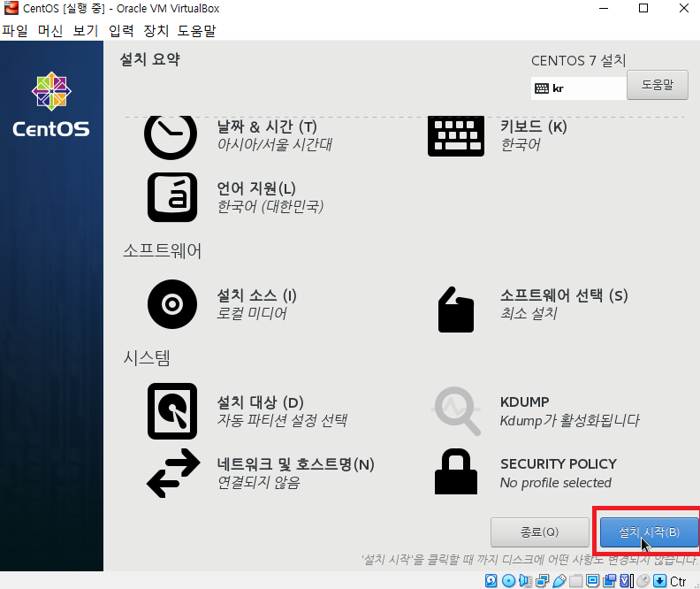
Task: Open the 파일 menu
Action: [x=15, y=31]
